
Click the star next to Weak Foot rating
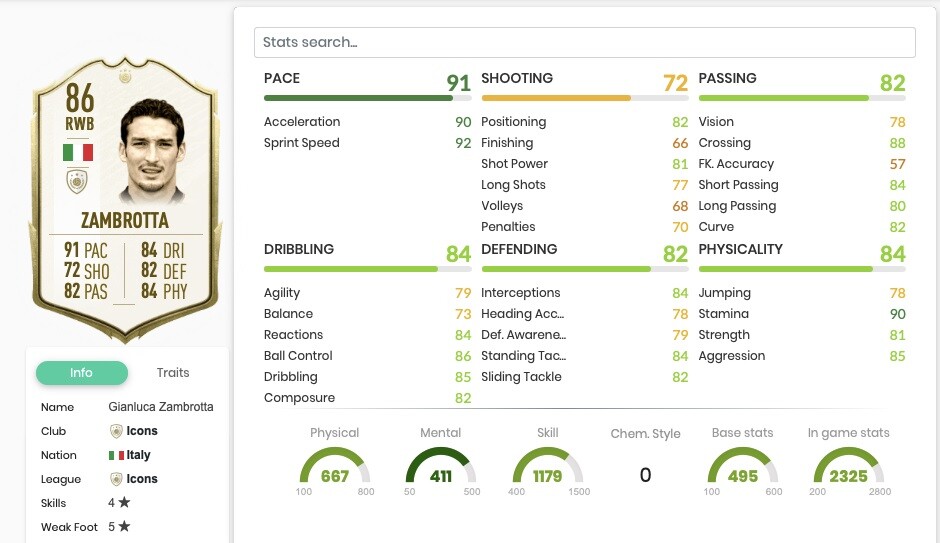coord(124,527)
